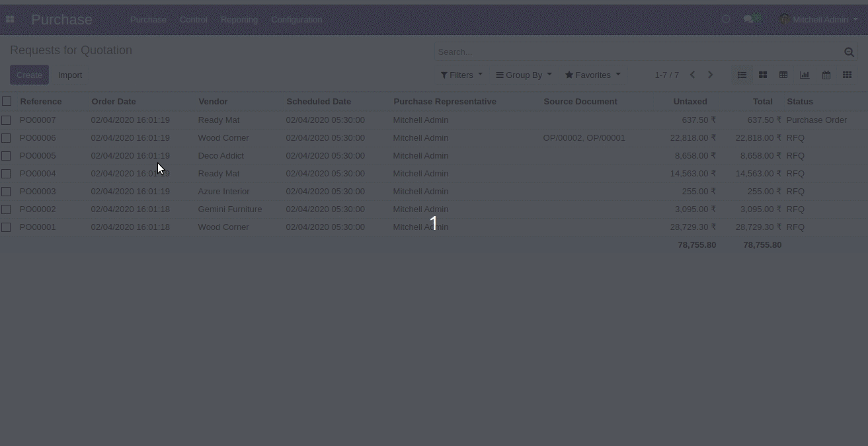Open order PO00006
The image size is (868, 446).
point(38,138)
